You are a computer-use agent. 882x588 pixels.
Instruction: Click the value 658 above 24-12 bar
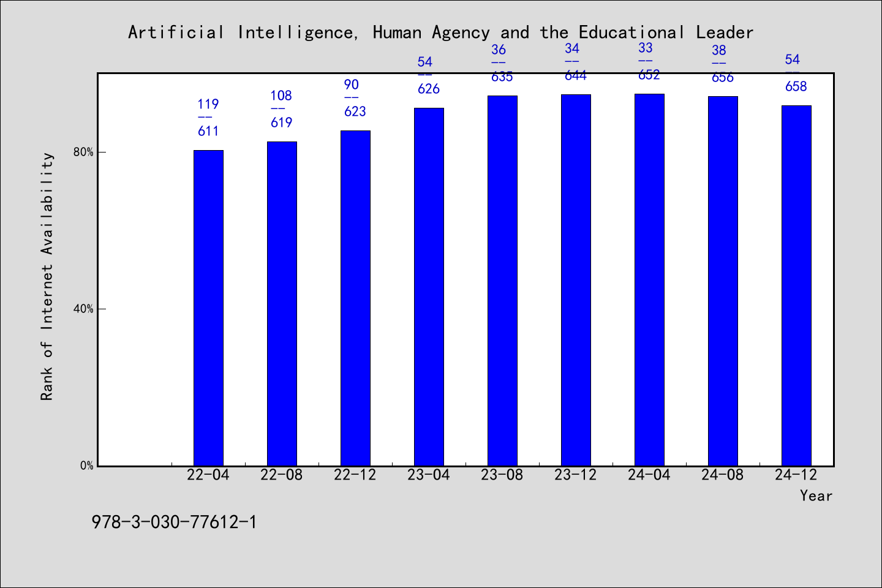[796, 86]
